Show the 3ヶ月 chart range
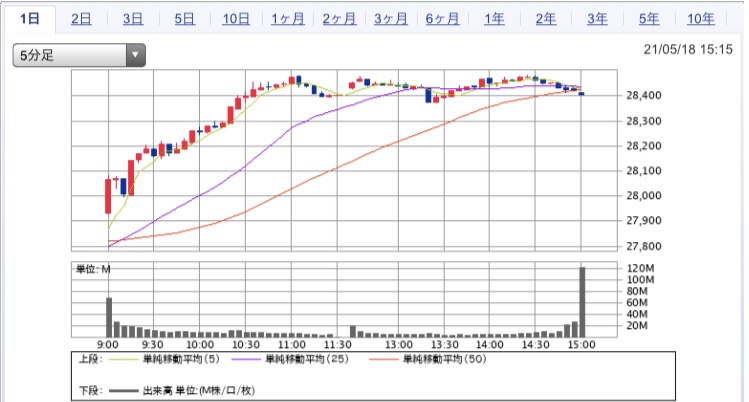This screenshot has width=749, height=402. [x=391, y=19]
